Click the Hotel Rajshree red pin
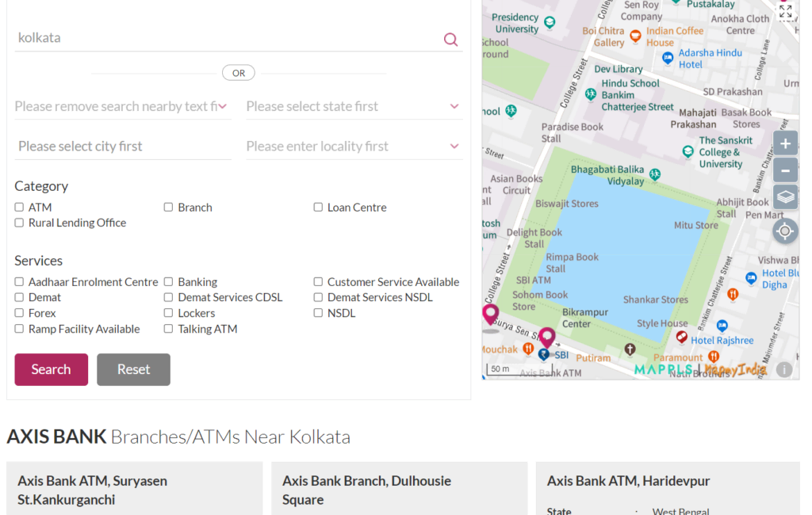This screenshot has height=515, width=812. (682, 338)
